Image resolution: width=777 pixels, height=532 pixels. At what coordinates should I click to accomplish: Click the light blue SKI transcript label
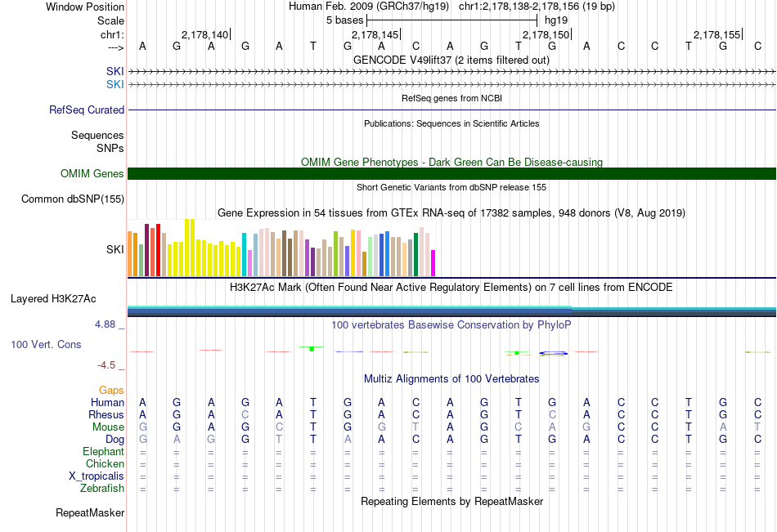[115, 85]
